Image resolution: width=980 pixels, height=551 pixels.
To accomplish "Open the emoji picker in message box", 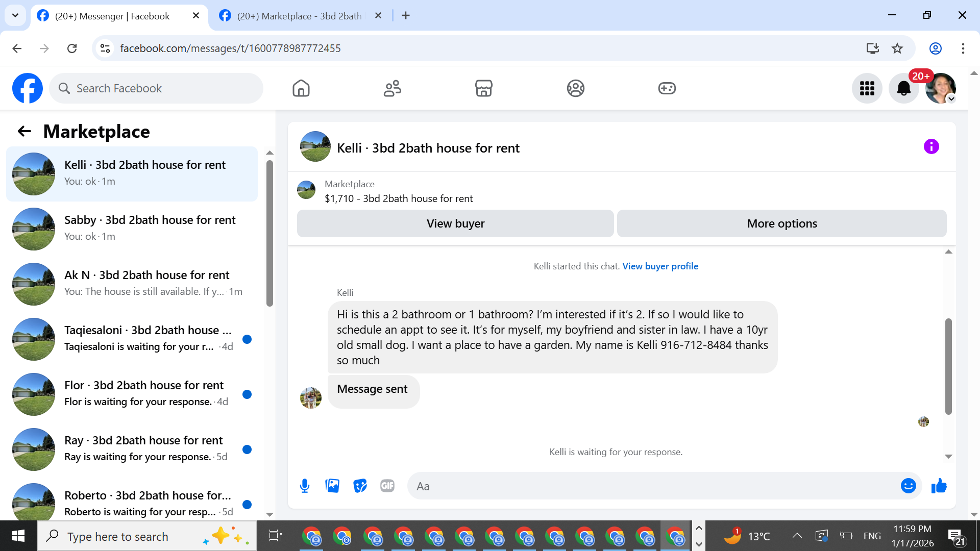I will pyautogui.click(x=908, y=486).
